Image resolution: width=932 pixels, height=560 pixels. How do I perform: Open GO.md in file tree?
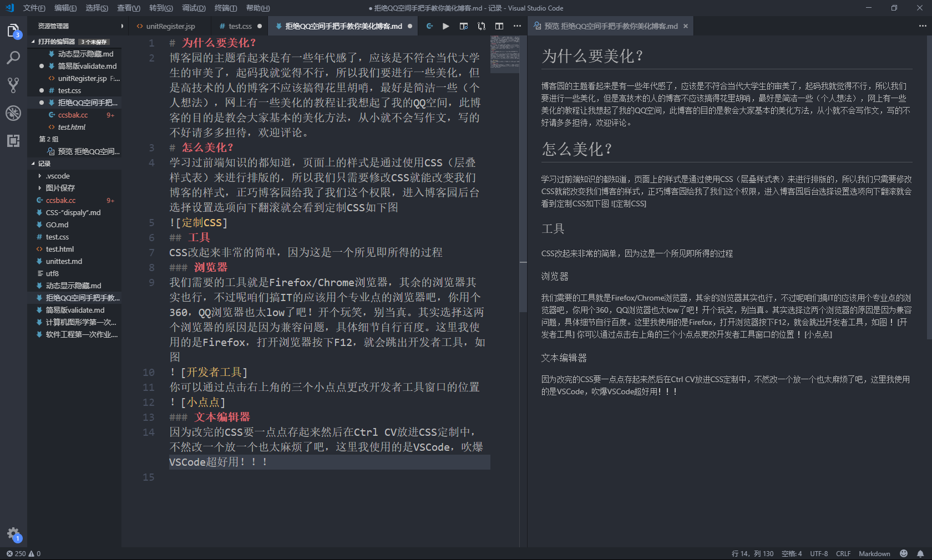(x=74, y=225)
